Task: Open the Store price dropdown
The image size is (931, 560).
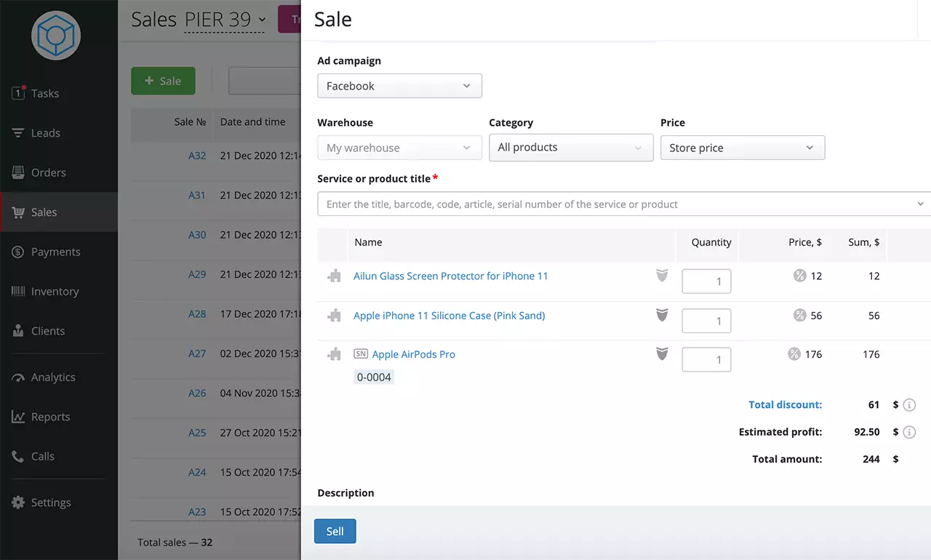Action: [x=743, y=148]
